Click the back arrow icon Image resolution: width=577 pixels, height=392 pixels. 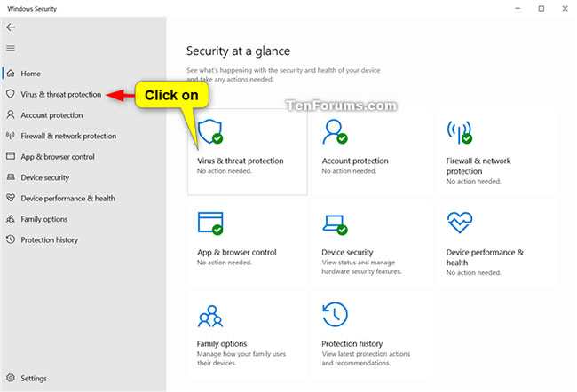click(11, 27)
